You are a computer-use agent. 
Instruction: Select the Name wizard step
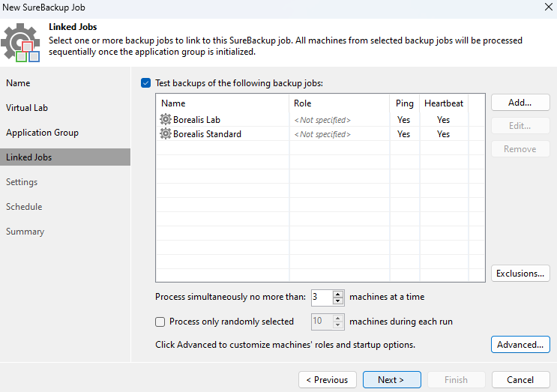(x=18, y=83)
